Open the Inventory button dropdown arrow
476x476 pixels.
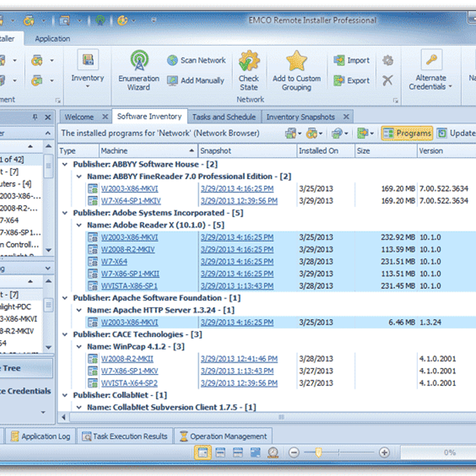[x=87, y=87]
